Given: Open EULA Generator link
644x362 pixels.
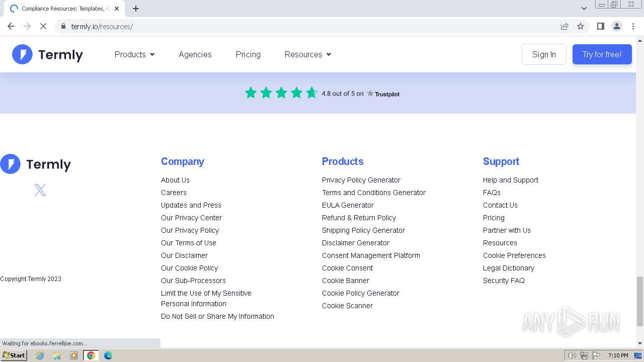Looking at the screenshot, I should [x=348, y=205].
